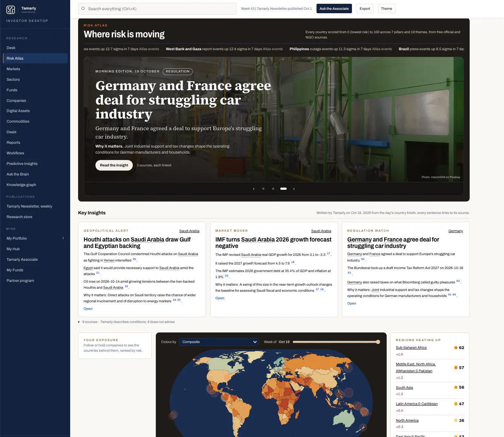504x437 pixels.
Task: Click Germany tag on Regulation Watch card
Action: coord(456,231)
